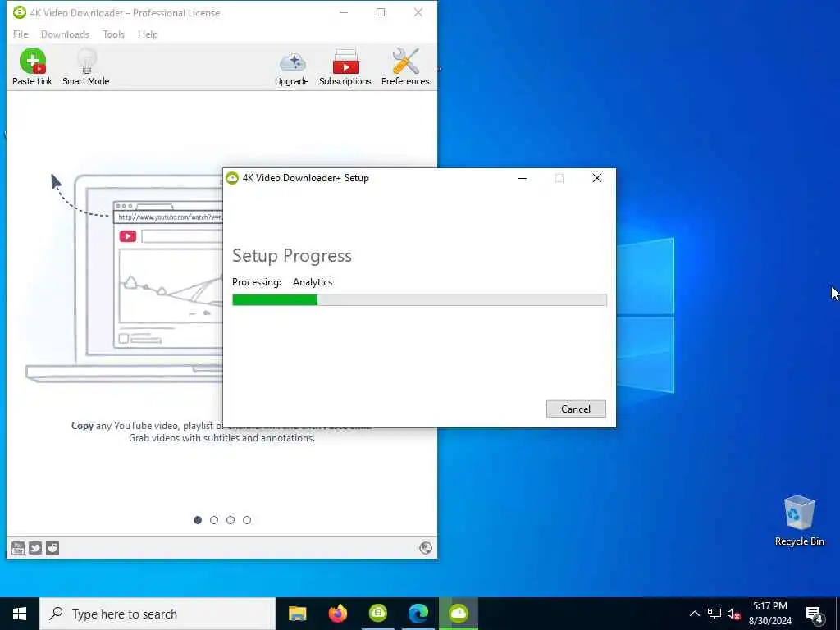Image resolution: width=840 pixels, height=630 pixels.
Task: Select the third carousel page dot
Action: (x=231, y=519)
